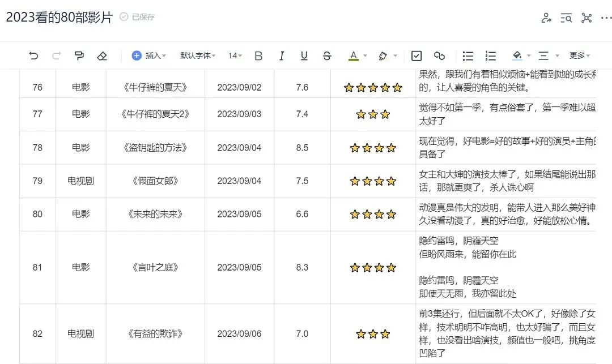Open the mind map structure icon
The image size is (612, 364).
pos(586,18)
